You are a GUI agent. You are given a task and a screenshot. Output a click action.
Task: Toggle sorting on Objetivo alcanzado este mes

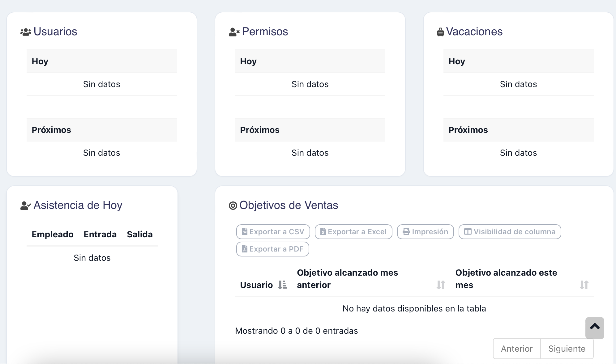(x=584, y=285)
